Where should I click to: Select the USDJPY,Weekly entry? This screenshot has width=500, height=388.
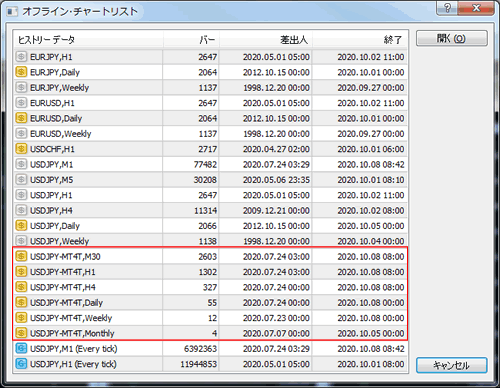pos(60,241)
